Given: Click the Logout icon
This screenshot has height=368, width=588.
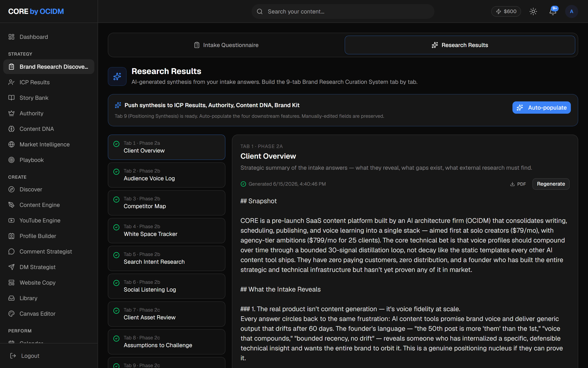Looking at the screenshot, I should tap(13, 356).
